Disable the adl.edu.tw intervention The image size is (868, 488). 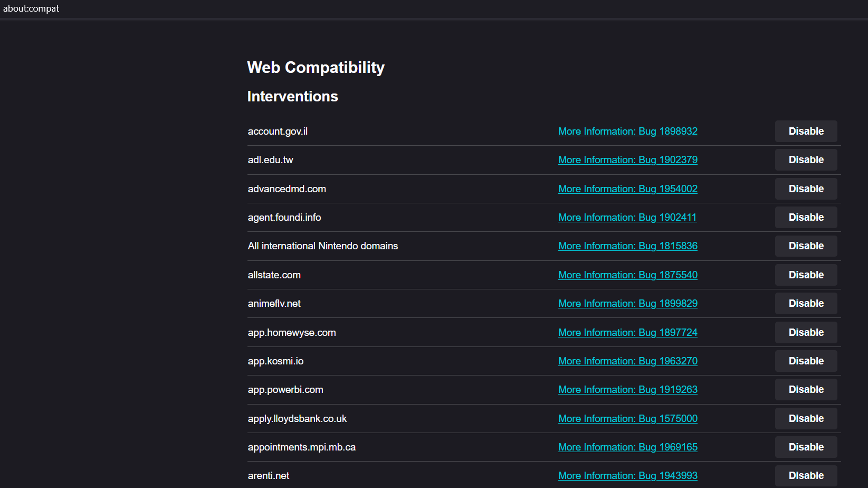point(806,159)
